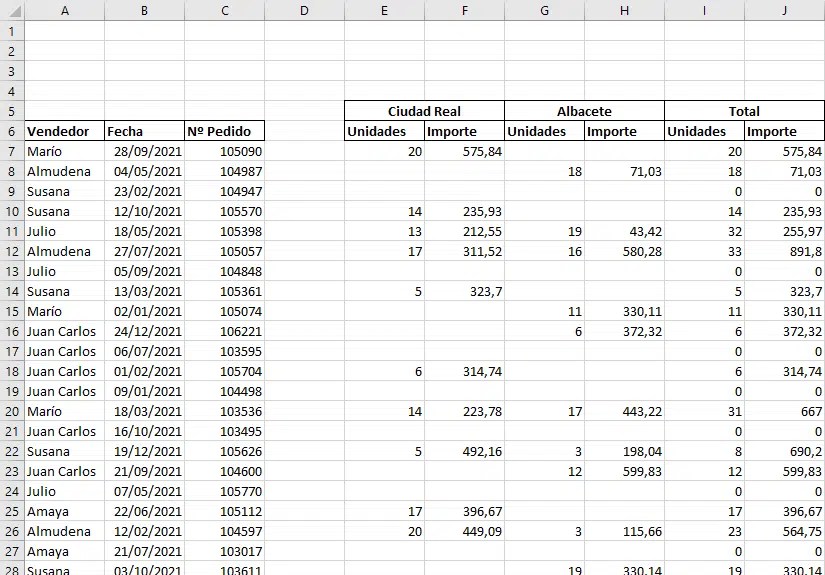Select the Ciudad Real merged header
Image resolution: width=825 pixels, height=575 pixels.
[x=425, y=112]
